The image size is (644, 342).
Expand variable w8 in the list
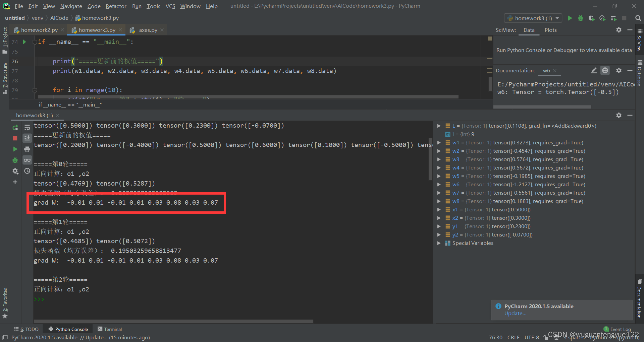click(x=439, y=201)
